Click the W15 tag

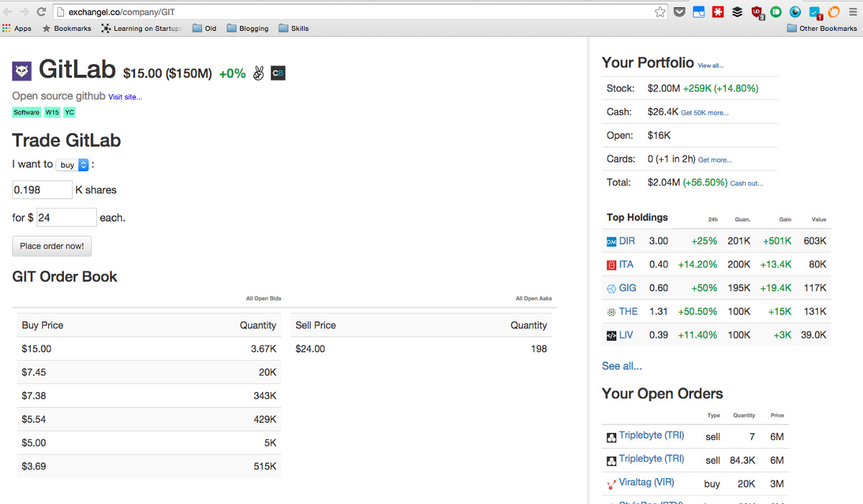[52, 112]
